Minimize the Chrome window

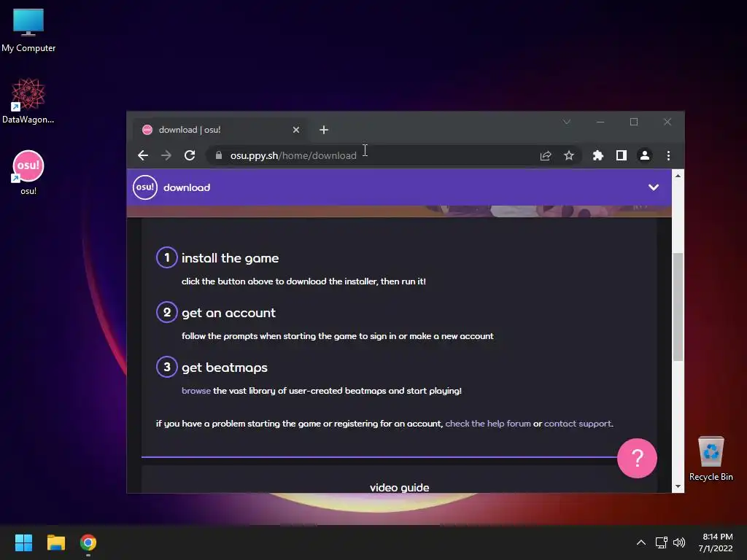(x=600, y=122)
